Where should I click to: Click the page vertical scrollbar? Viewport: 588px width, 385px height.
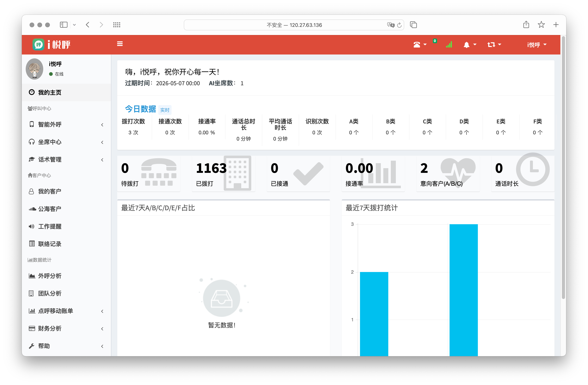(x=563, y=168)
